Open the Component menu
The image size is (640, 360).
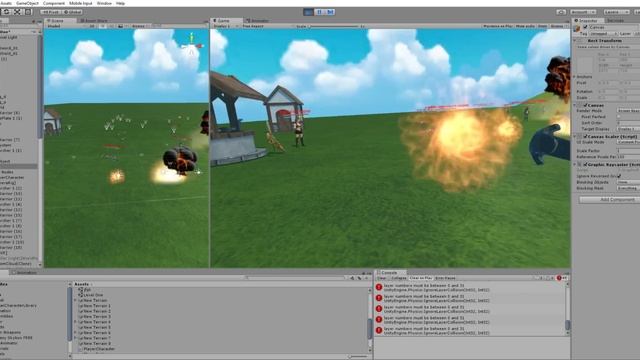pyautogui.click(x=54, y=3)
